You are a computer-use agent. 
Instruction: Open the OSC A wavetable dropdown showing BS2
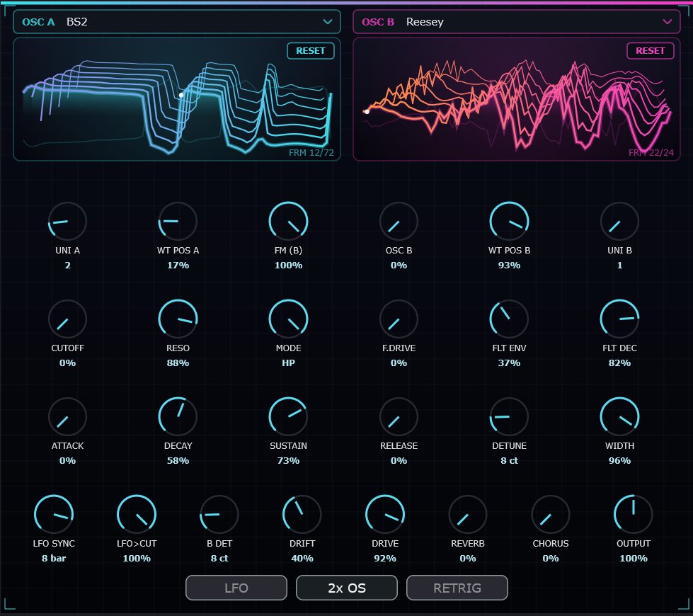(177, 22)
